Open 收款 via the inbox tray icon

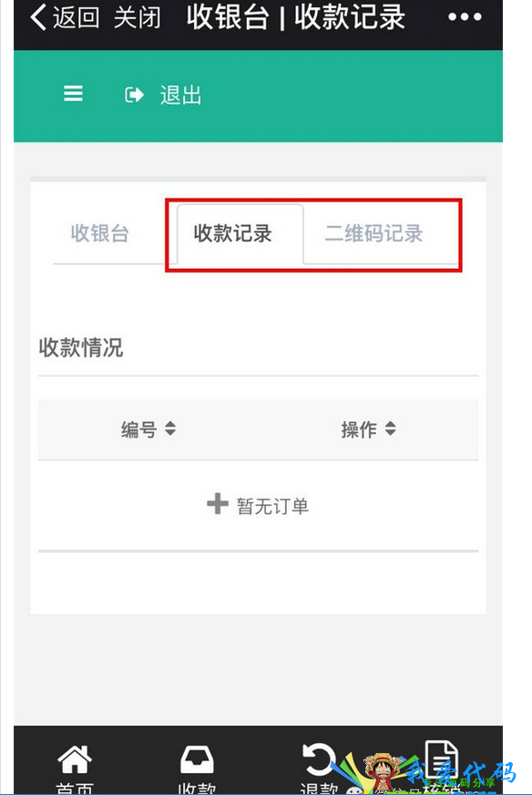coord(197,759)
